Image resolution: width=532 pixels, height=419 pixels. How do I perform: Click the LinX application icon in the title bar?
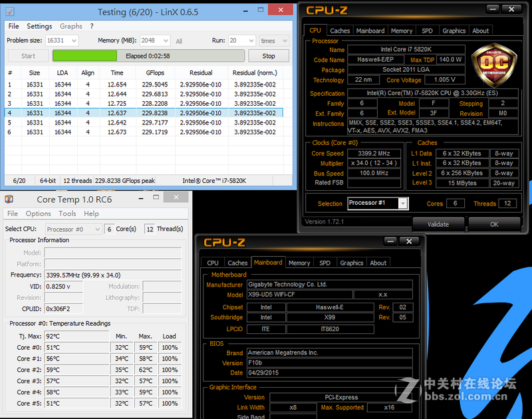coord(9,11)
